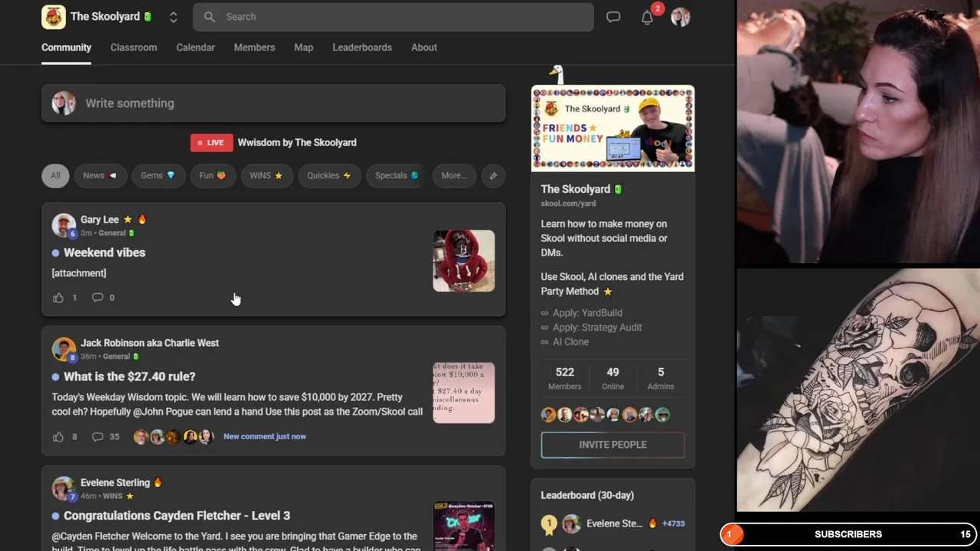Image resolution: width=980 pixels, height=551 pixels.
Task: Click The Skoolyard sidebar banner image
Action: (612, 129)
